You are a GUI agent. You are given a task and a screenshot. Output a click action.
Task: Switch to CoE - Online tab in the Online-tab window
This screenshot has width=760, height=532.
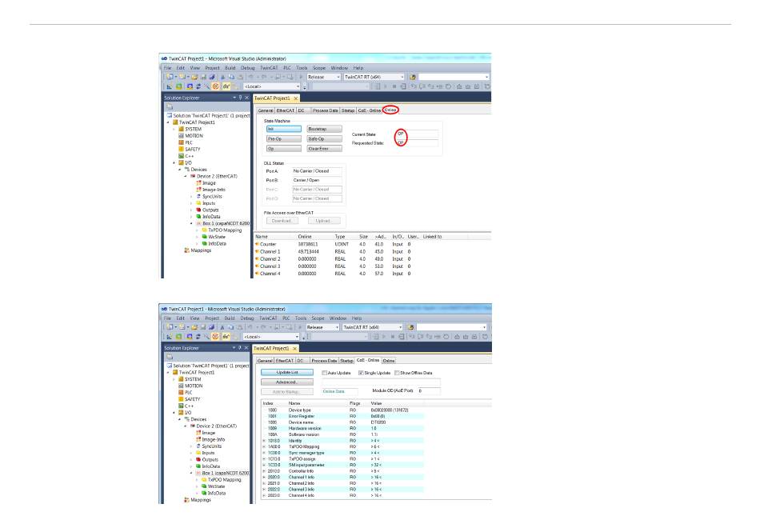[x=369, y=110]
